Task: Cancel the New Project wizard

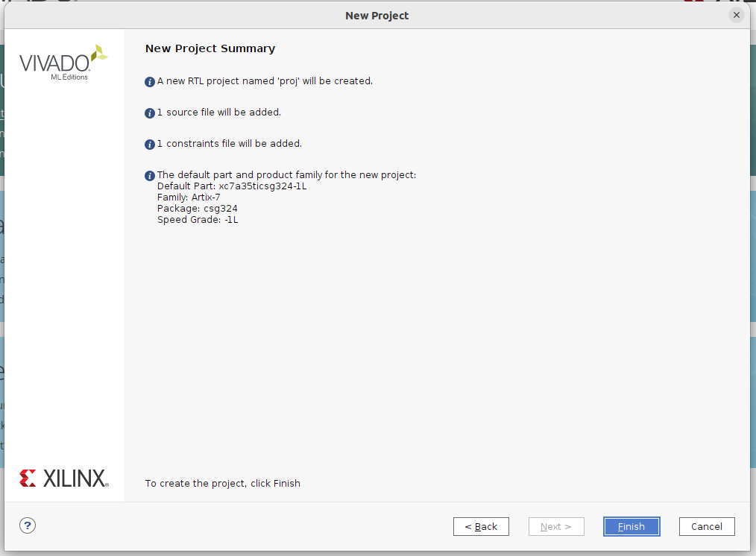Action: point(706,526)
